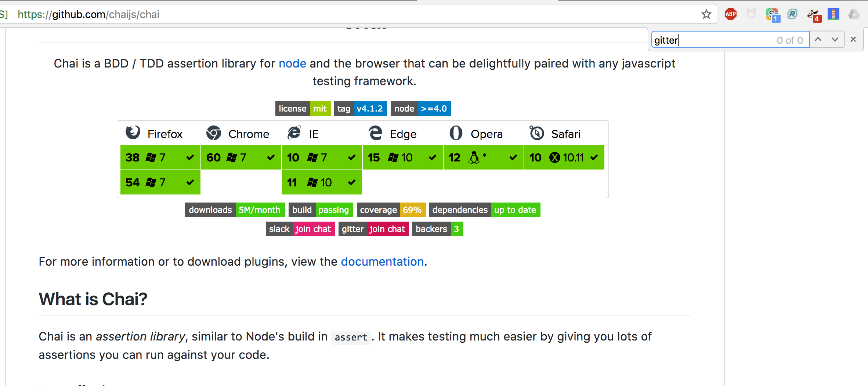Click the Opera 12 Linux cell
The width and height of the screenshot is (868, 386).
tap(484, 157)
